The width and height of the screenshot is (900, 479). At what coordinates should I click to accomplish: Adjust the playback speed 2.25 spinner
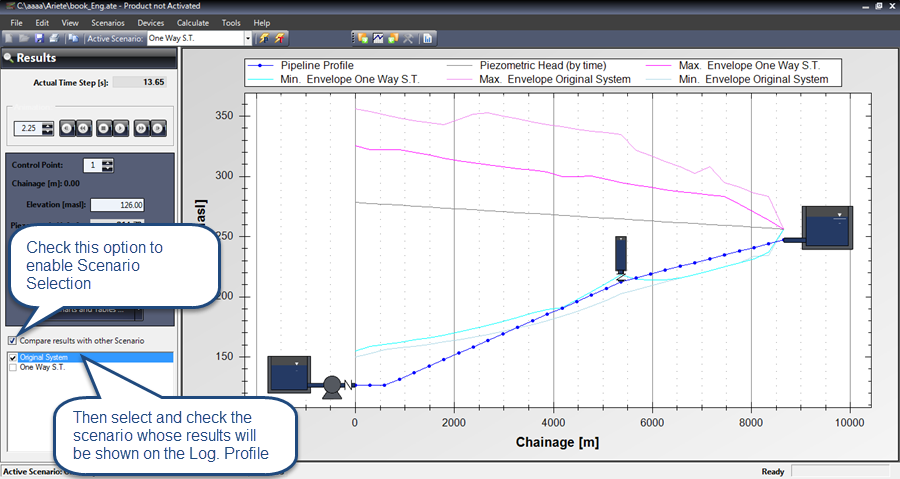coord(46,128)
